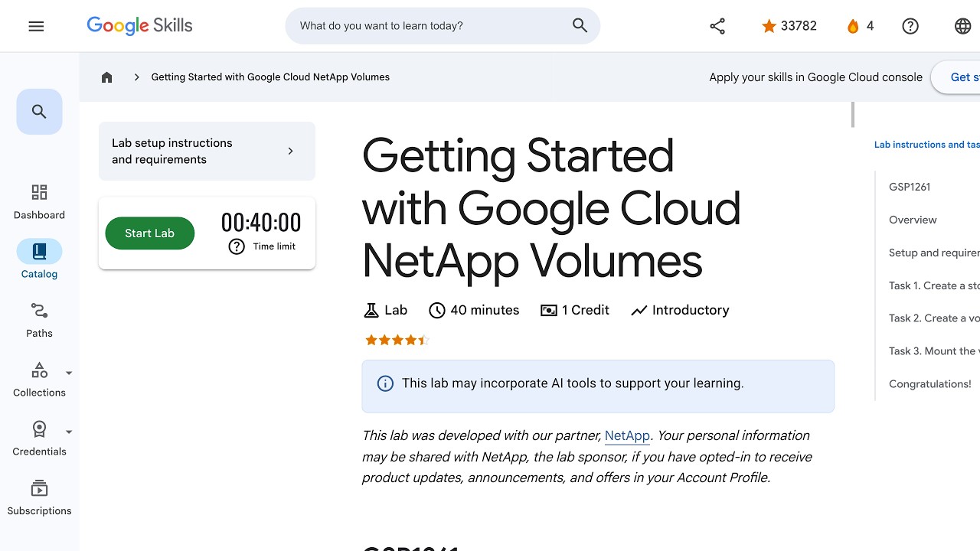
Task: Click breadcrumb Getting Started with Google Cloud NetApp Volumes
Action: click(270, 77)
